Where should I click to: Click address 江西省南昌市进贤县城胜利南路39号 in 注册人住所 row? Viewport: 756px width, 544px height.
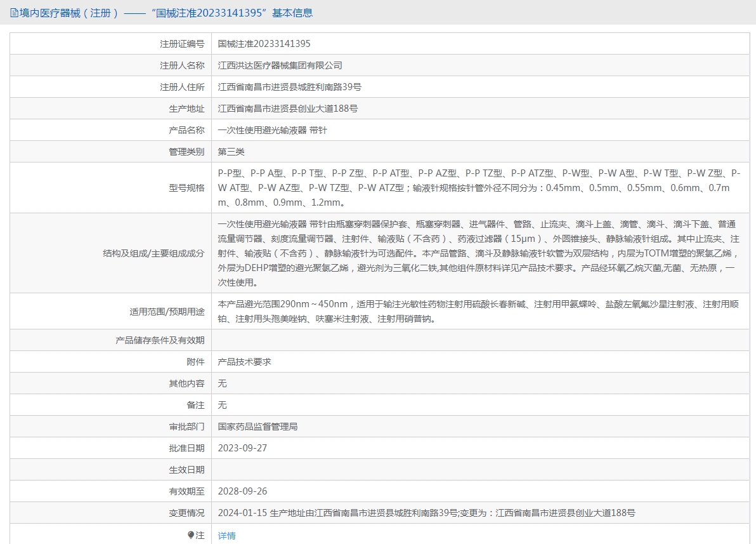tap(289, 87)
